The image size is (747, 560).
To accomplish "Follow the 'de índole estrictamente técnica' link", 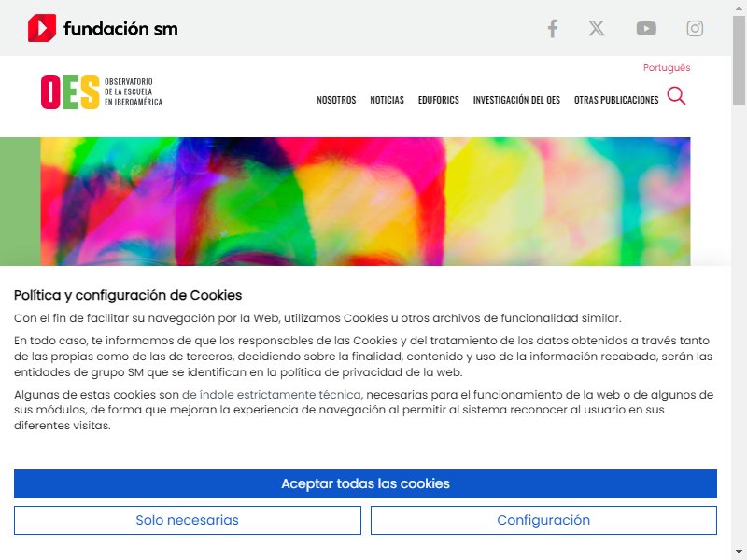I will click(x=271, y=395).
